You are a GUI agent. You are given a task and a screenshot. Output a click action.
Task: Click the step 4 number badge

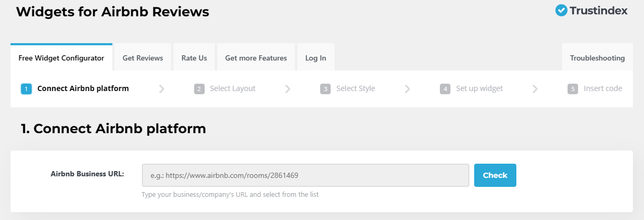pyautogui.click(x=445, y=89)
